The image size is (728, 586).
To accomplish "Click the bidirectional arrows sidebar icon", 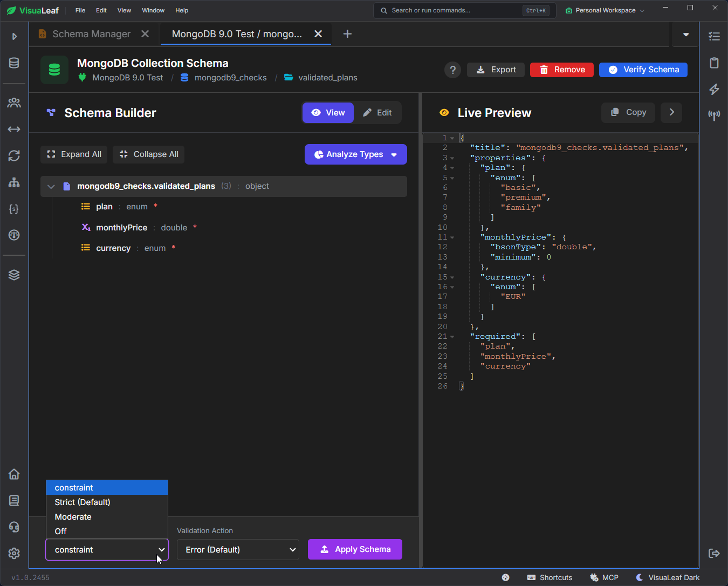I will [x=14, y=129].
